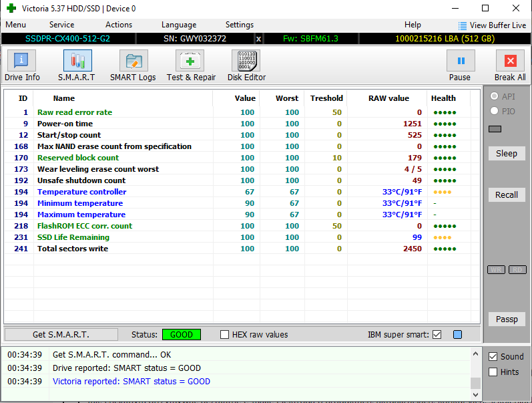Click the Name column header
The height and width of the screenshot is (403, 532).
click(x=64, y=98)
